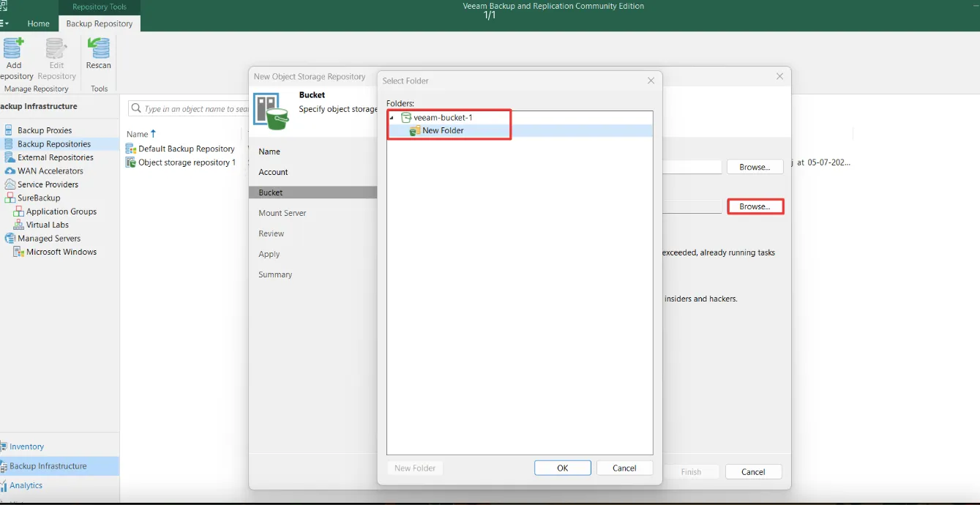Viewport: 980px width, 505px height.
Task: Select SureBackup tree node
Action: tap(39, 198)
